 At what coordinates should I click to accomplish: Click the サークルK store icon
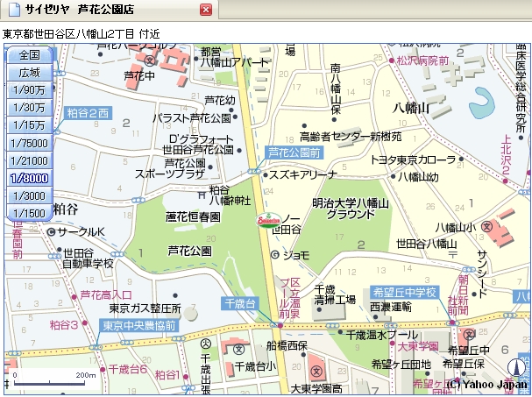coord(51,232)
